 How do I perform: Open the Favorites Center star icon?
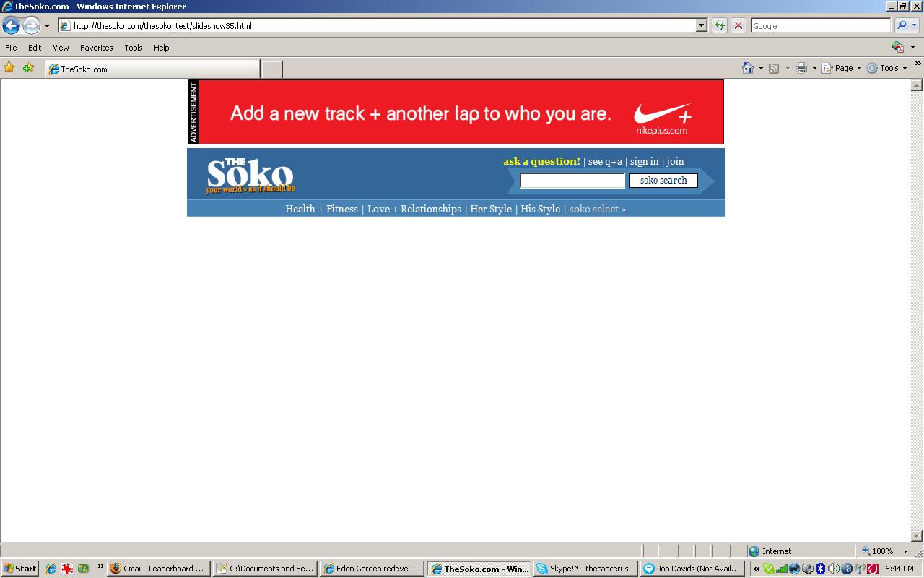click(x=9, y=68)
